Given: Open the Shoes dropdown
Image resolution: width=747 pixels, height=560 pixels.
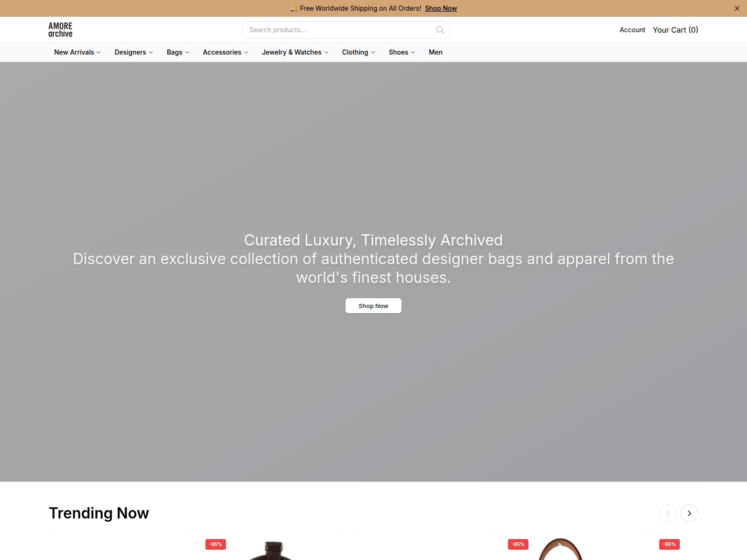Looking at the screenshot, I should (x=402, y=52).
